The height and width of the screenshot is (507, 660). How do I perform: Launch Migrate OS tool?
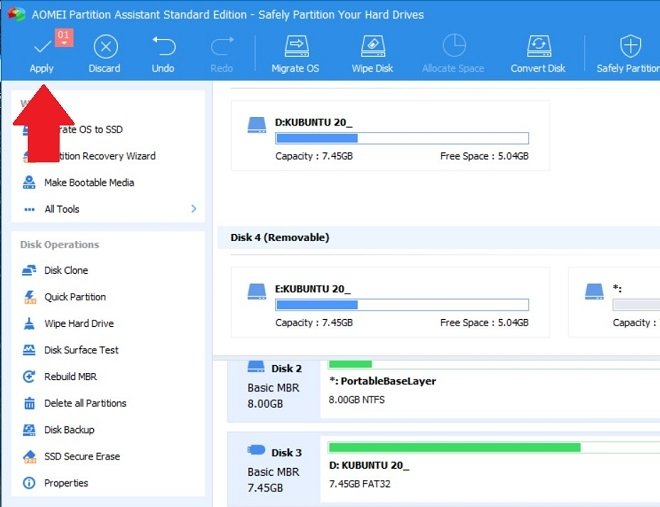[295, 54]
